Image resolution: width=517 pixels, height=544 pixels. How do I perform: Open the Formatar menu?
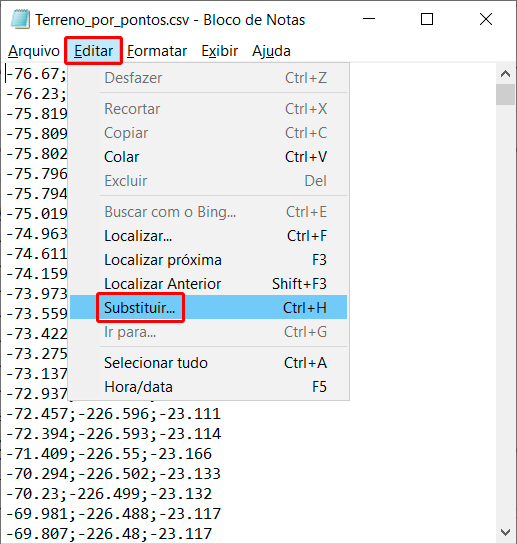point(157,51)
